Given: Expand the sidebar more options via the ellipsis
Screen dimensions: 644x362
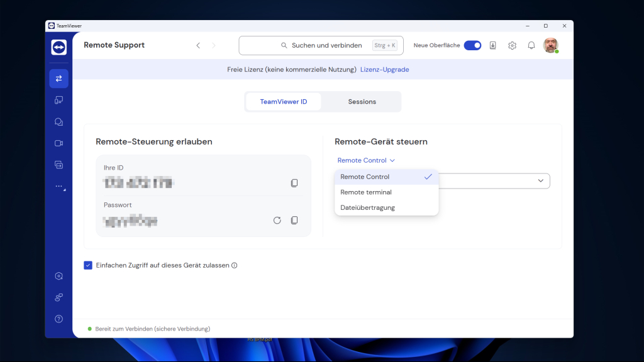Looking at the screenshot, I should click(58, 185).
